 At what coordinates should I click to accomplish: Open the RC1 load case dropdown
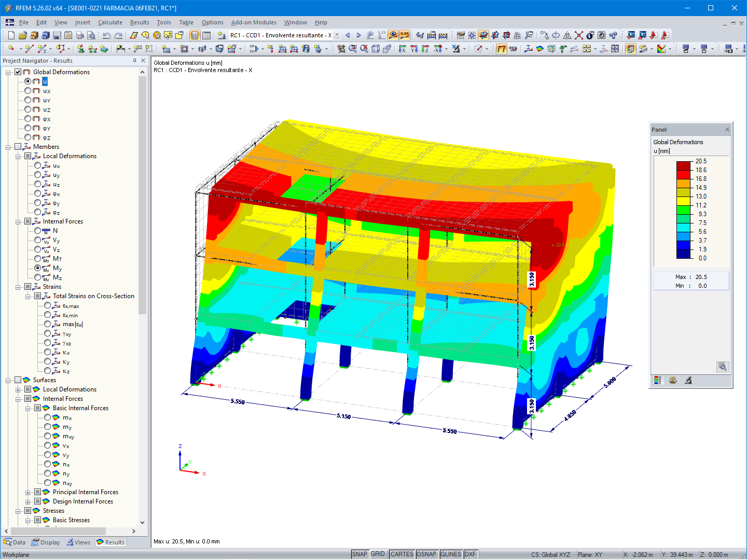[336, 35]
